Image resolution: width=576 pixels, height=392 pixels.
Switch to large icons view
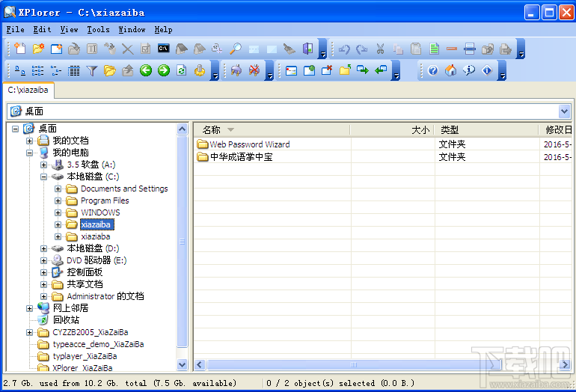[x=20, y=70]
